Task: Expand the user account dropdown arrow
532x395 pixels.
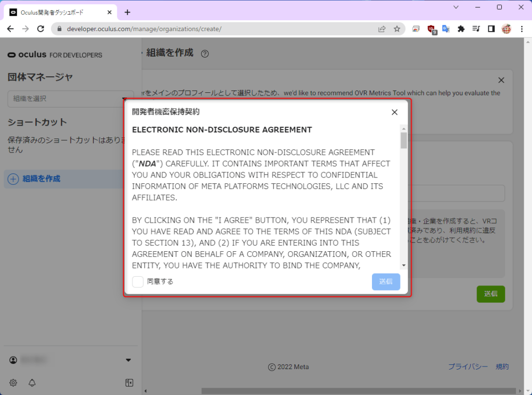Action: (x=128, y=360)
